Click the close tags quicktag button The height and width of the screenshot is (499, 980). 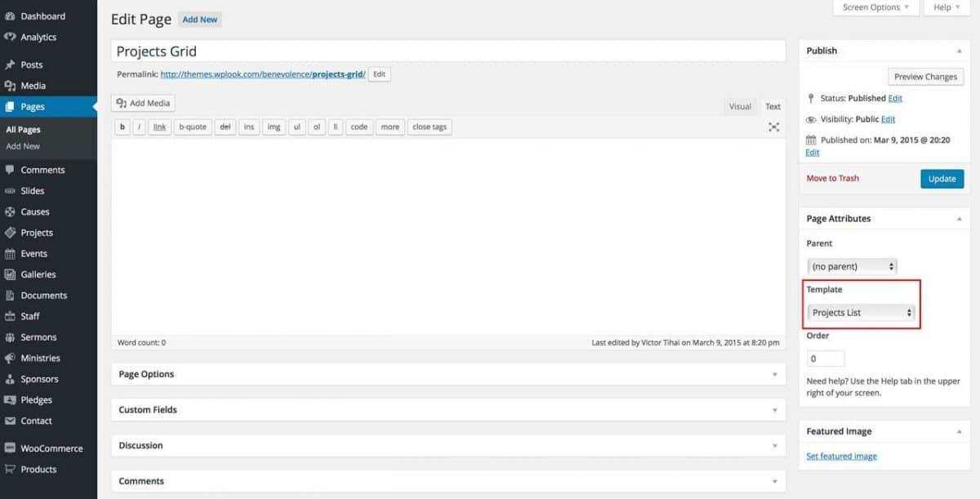point(430,127)
